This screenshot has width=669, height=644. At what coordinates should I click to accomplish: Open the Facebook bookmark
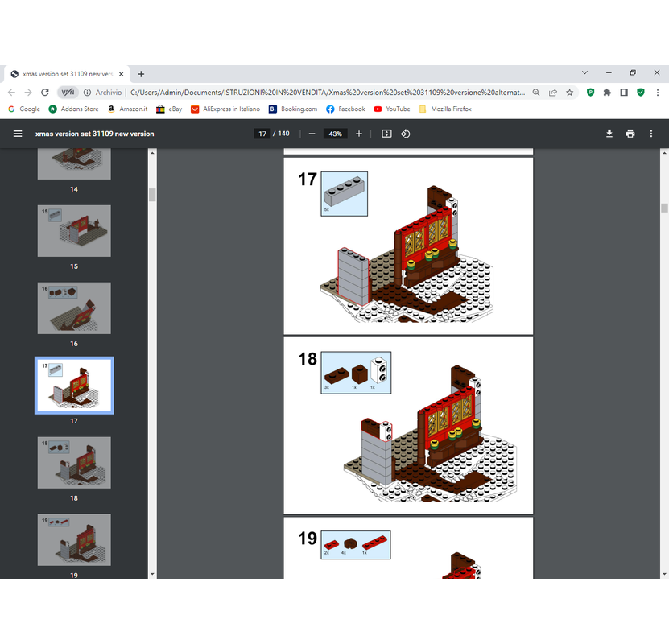tap(345, 109)
